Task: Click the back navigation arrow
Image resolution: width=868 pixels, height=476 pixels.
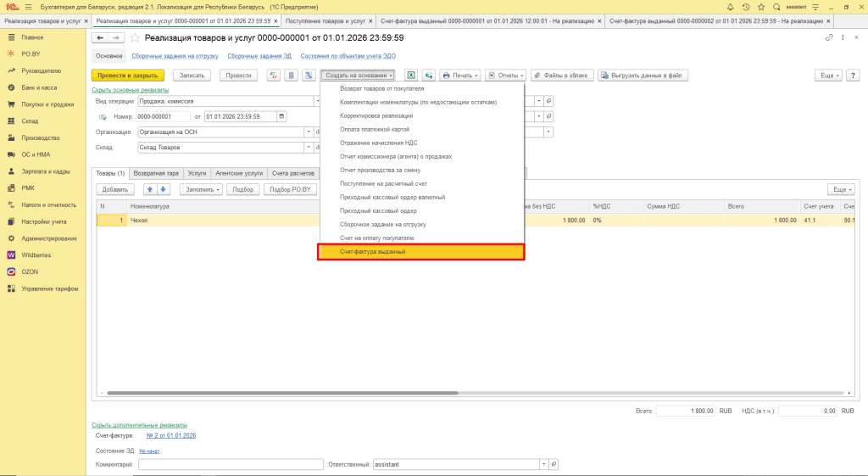Action: 100,38
